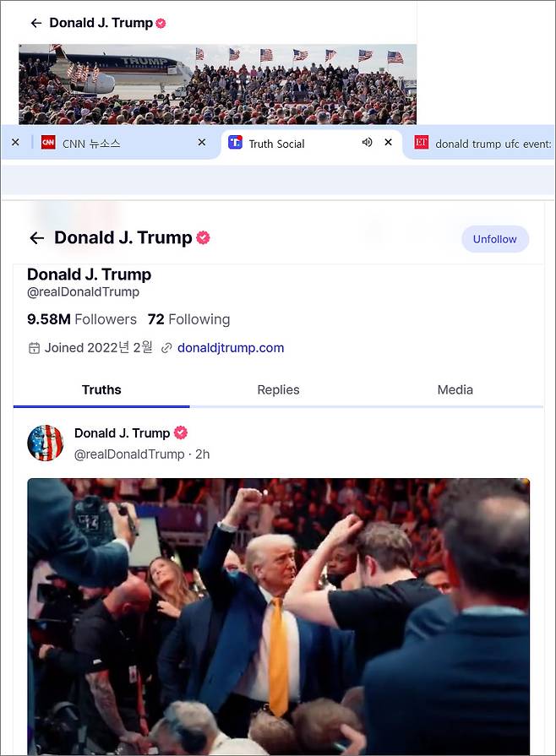556x756 pixels.
Task: Mute the Truth Social tab audio icon
Action: 367,142
